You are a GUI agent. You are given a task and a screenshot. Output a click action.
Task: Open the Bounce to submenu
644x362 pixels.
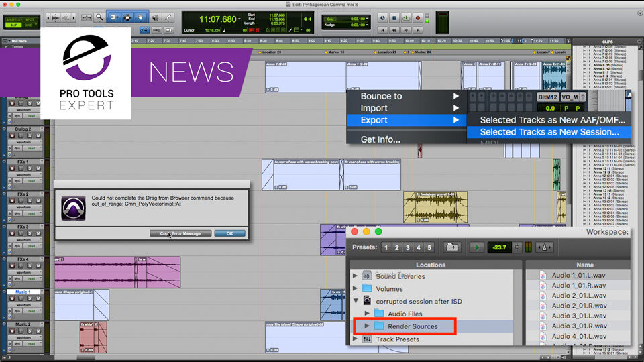(407, 96)
